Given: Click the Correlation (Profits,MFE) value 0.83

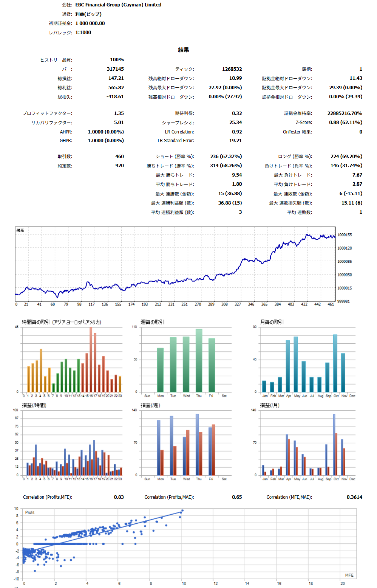Looking at the screenshot, I should point(119,497).
